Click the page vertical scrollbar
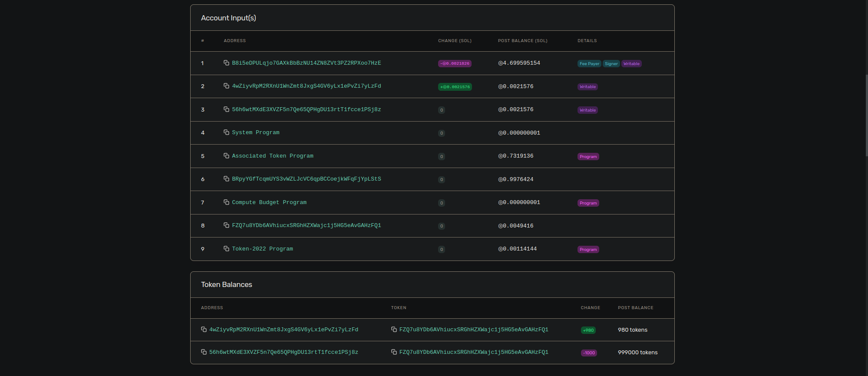Viewport: 868px width, 376px height. (x=866, y=115)
